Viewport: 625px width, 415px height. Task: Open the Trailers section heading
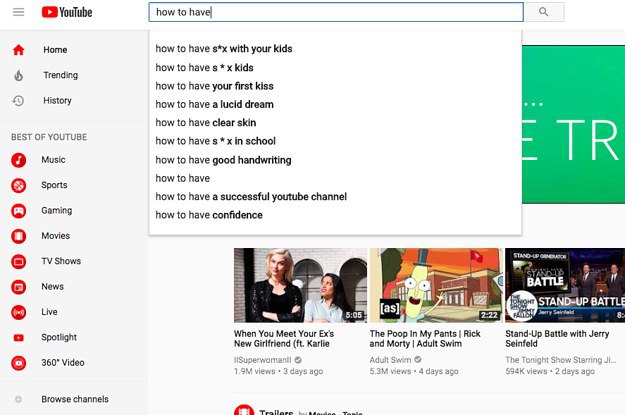[276, 412]
